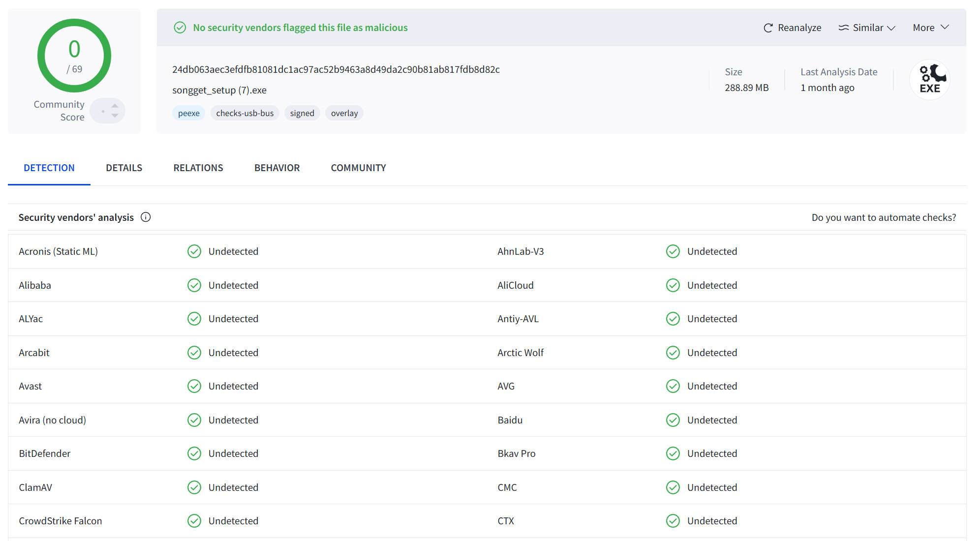Click the green checkmark in the no-malicious banner

click(x=180, y=28)
